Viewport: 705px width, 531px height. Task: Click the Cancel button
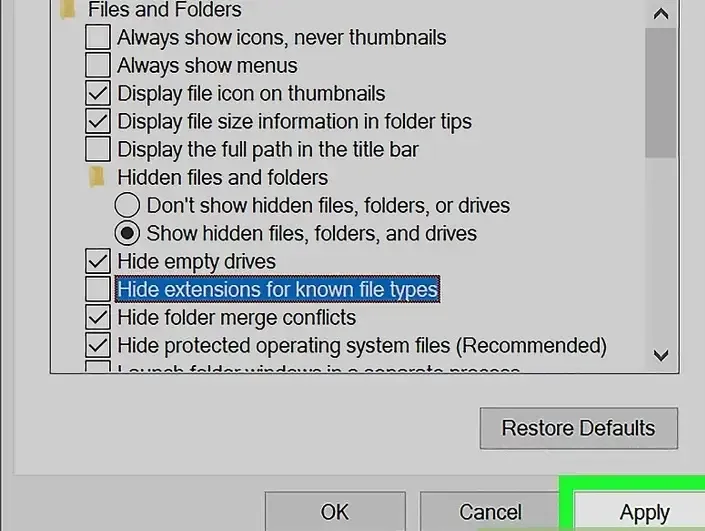490,512
